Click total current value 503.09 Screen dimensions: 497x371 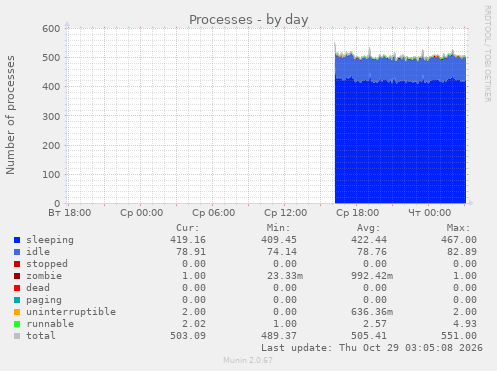click(x=188, y=336)
